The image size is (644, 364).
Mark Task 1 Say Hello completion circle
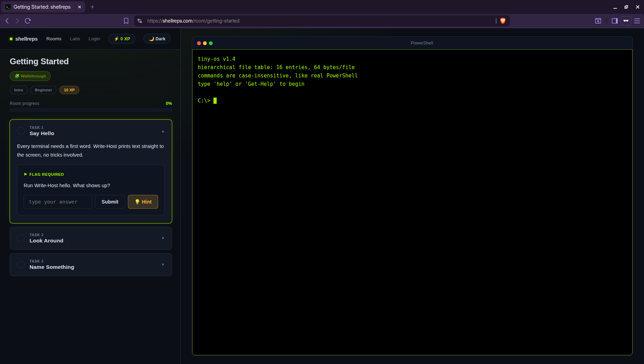pos(21,131)
